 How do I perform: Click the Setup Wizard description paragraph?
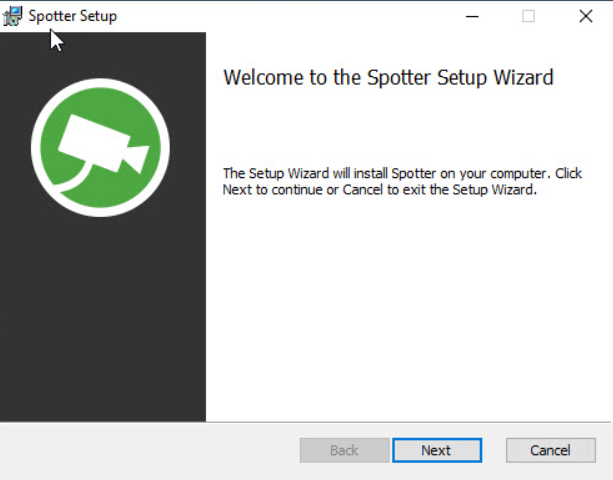400,181
